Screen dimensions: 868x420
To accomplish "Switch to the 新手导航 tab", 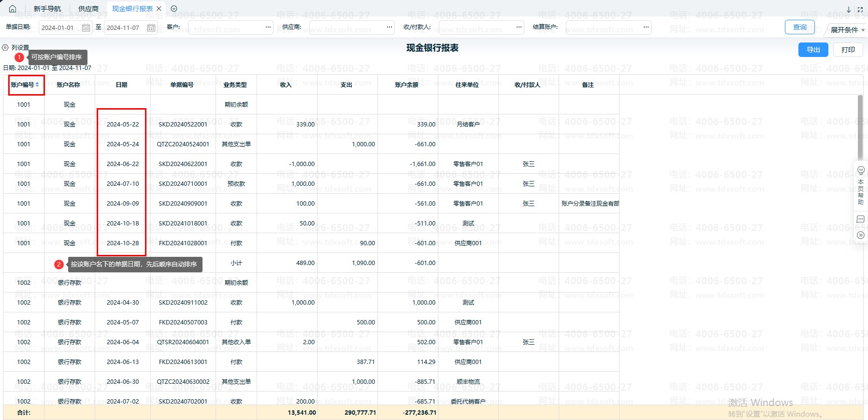I will click(x=47, y=9).
